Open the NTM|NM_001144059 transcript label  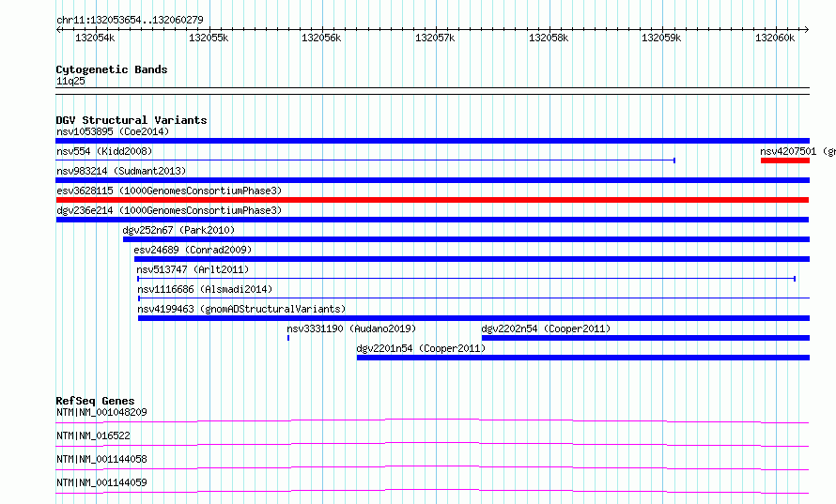click(101, 482)
